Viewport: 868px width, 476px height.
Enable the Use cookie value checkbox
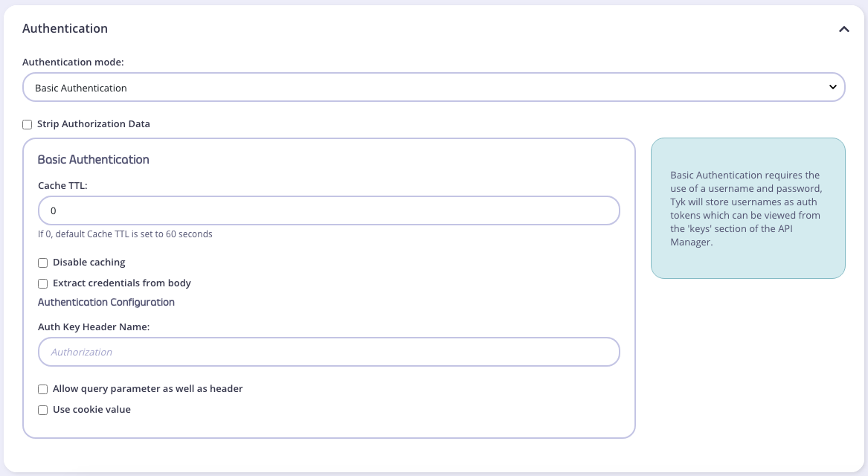click(43, 410)
